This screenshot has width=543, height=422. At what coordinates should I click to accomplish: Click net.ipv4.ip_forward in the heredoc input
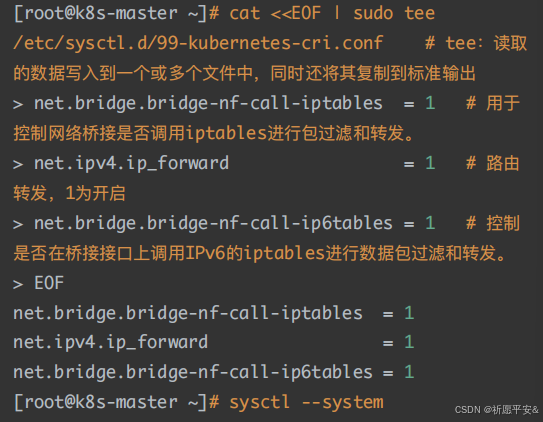tap(131, 163)
